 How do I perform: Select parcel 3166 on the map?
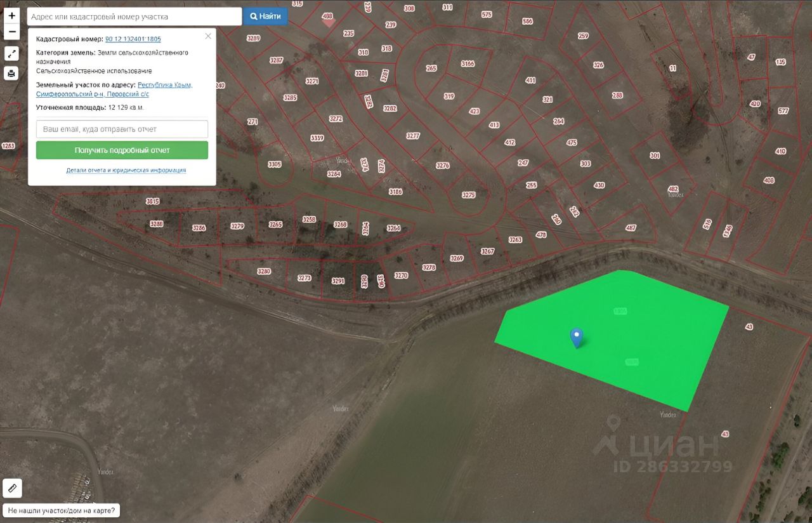pyautogui.click(x=468, y=63)
